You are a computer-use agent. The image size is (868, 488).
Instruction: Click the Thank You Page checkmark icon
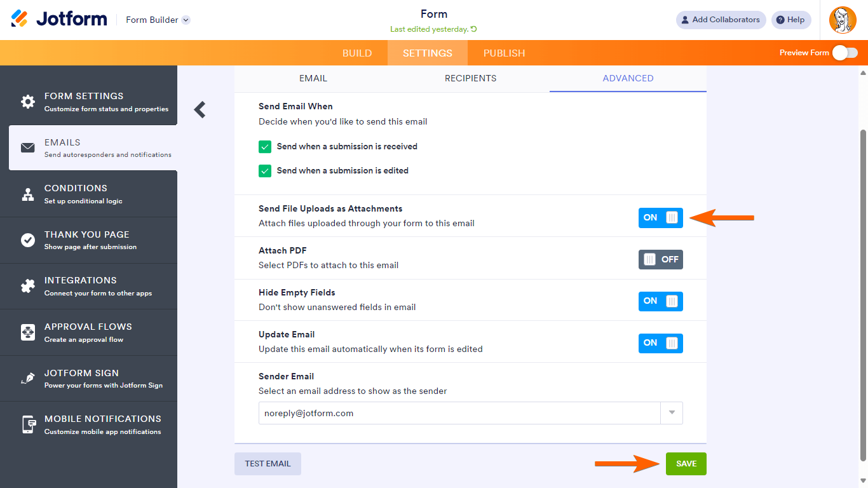[28, 240]
